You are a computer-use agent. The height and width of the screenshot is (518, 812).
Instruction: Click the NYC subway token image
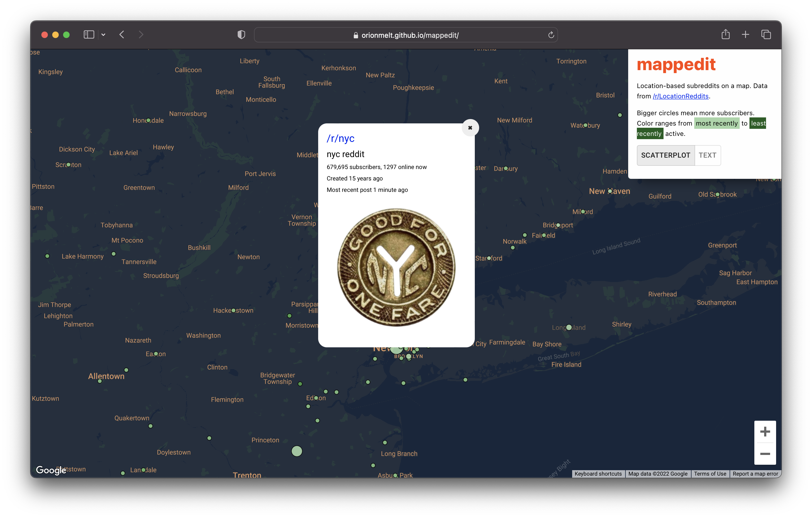tap(396, 267)
